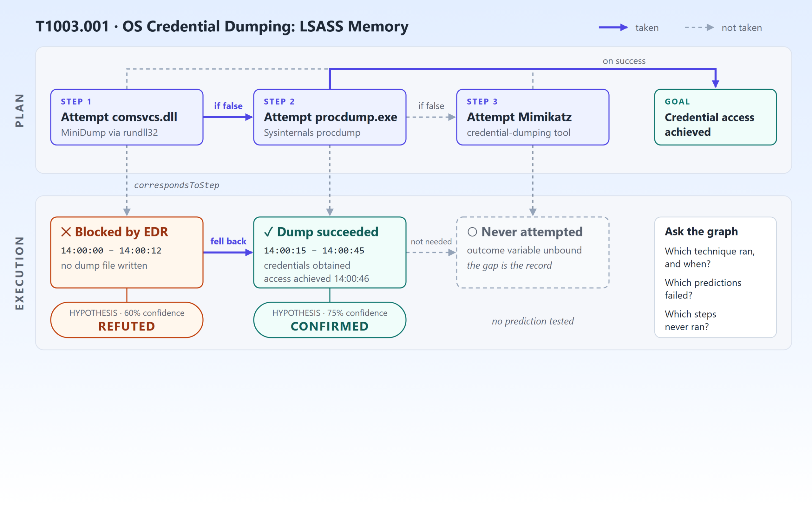Select the Step 2 Attempt procdump.exe node
This screenshot has height=507, width=812.
tap(330, 117)
